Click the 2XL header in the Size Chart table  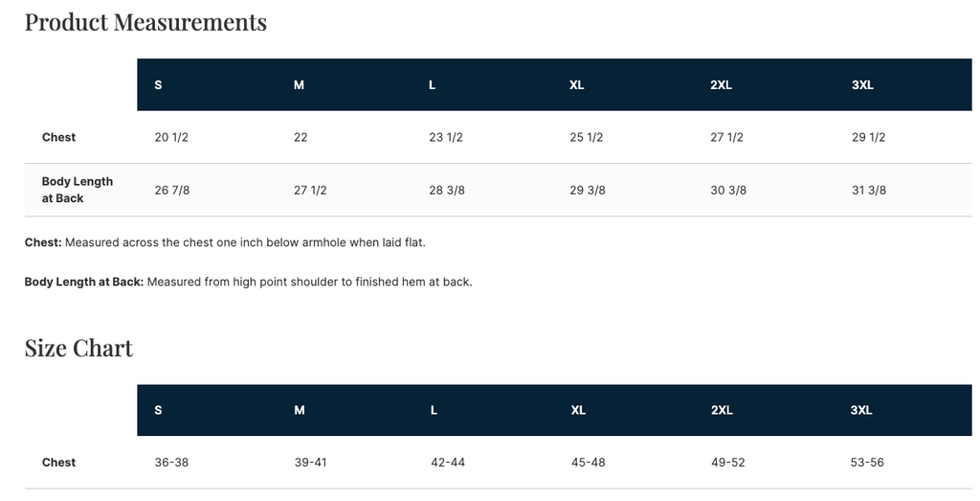point(721,410)
